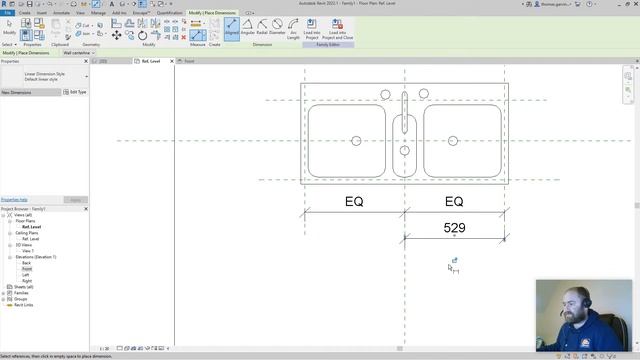Click the Save icon in quick access

29,4
